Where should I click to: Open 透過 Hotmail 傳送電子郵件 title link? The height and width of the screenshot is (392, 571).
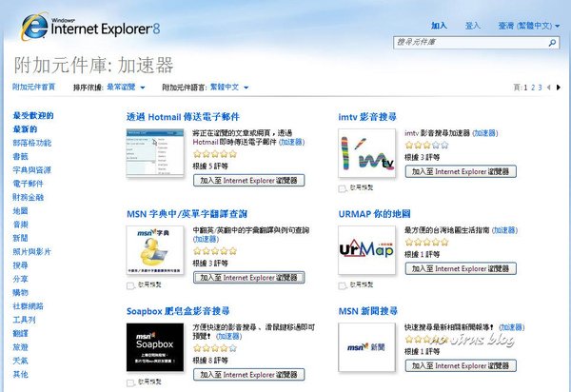183,117
